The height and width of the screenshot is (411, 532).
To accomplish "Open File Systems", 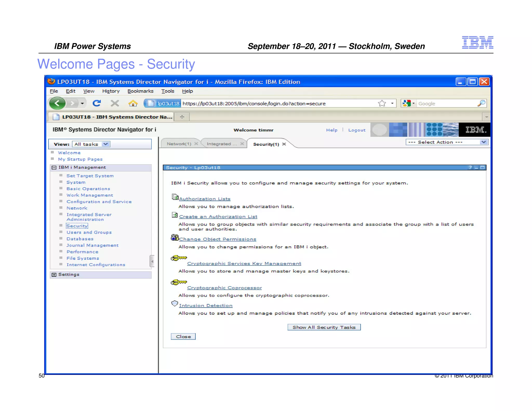I will (83, 258).
